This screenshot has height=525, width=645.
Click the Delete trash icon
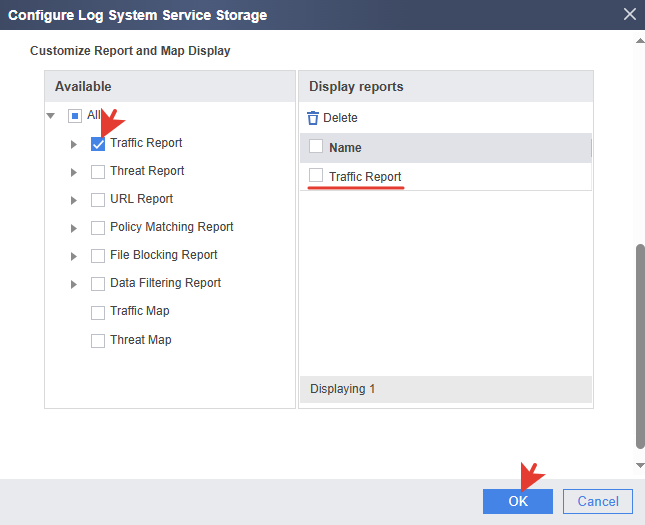click(313, 118)
